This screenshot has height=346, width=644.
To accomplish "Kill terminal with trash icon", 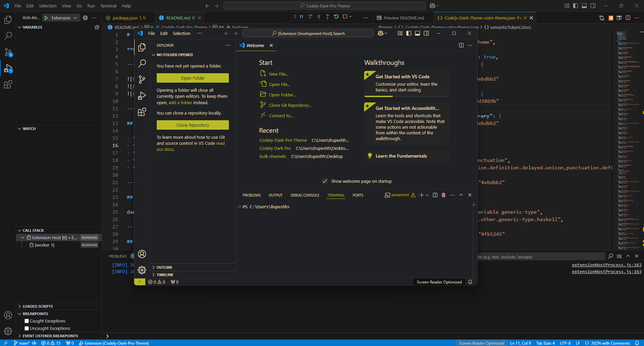I will click(x=443, y=195).
